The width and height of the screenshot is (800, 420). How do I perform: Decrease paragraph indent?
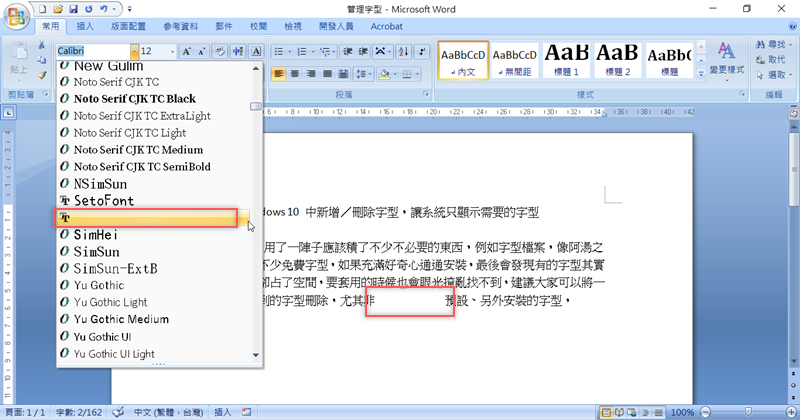pos(348,52)
